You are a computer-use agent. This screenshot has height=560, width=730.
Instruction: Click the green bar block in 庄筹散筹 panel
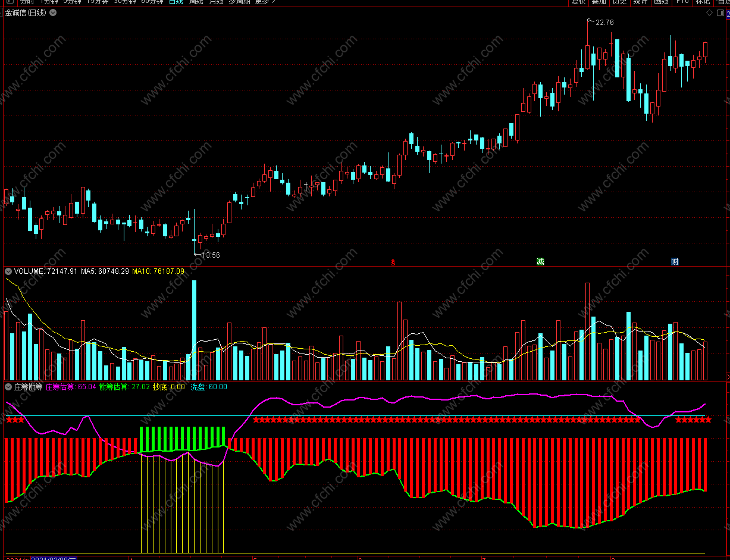coord(183,439)
